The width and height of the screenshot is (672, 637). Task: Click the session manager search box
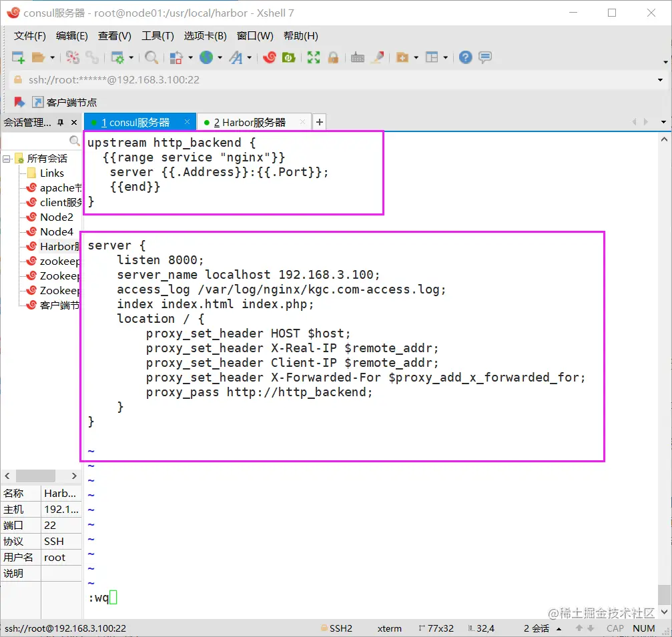pos(41,141)
